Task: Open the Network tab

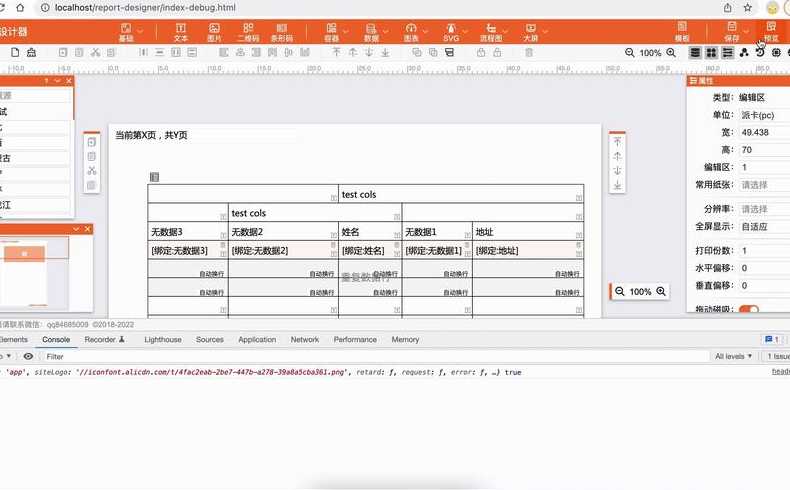Action: (305, 339)
